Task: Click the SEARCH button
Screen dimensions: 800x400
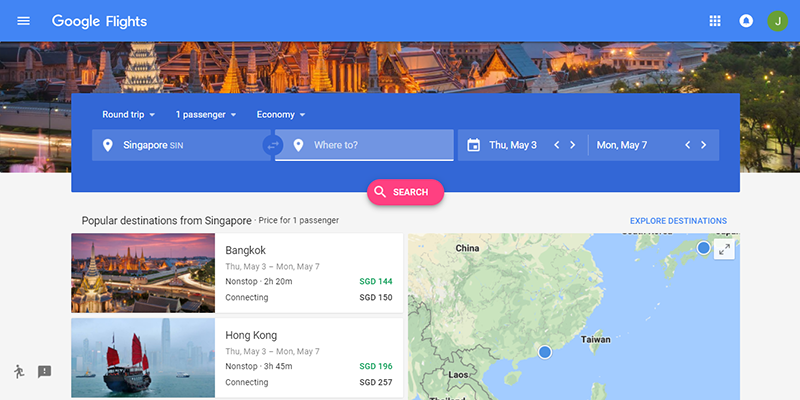Action: click(406, 192)
